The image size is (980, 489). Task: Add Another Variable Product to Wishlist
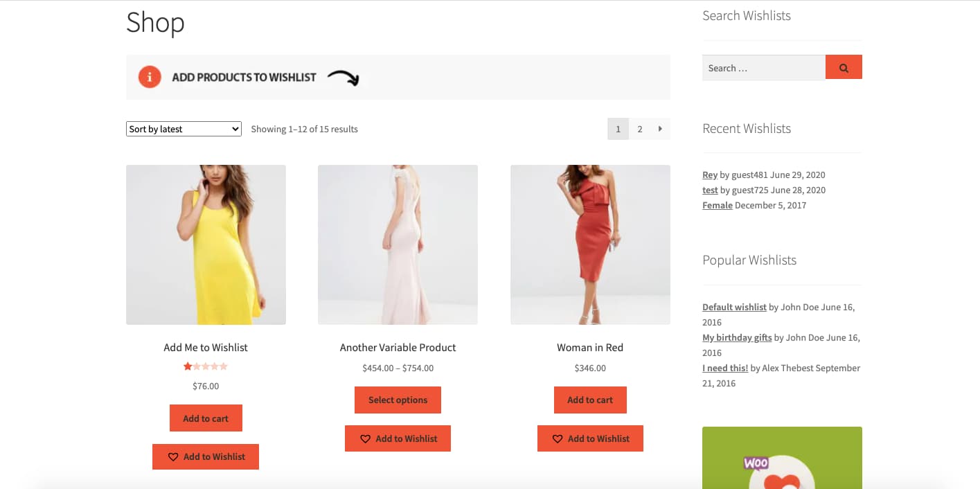click(x=398, y=438)
